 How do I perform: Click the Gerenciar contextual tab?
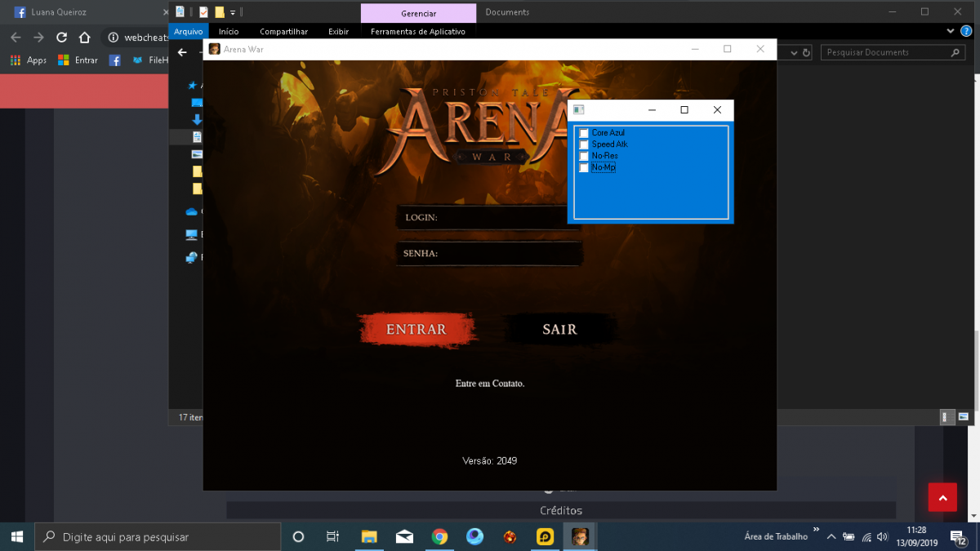[418, 13]
